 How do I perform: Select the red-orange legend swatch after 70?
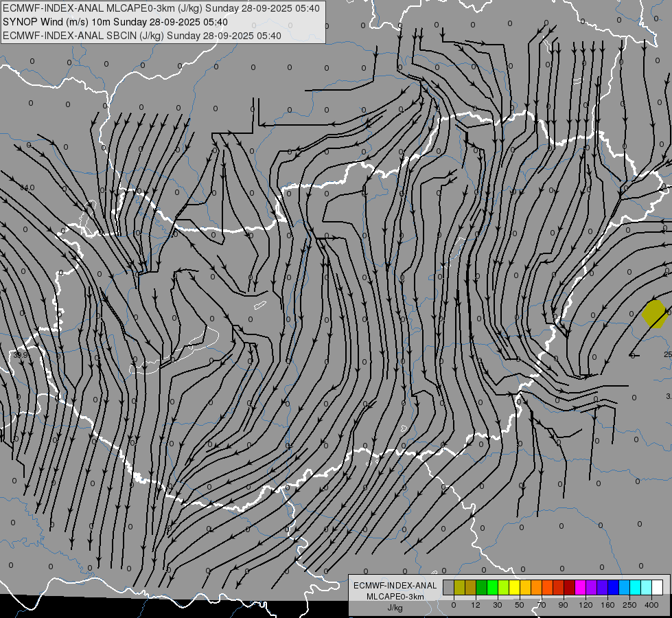pyautogui.click(x=547, y=587)
